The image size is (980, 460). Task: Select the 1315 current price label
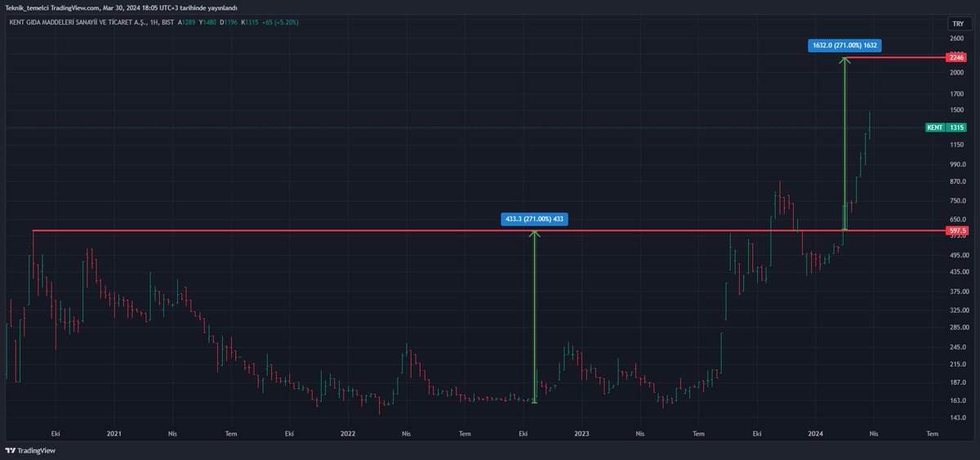(x=957, y=127)
